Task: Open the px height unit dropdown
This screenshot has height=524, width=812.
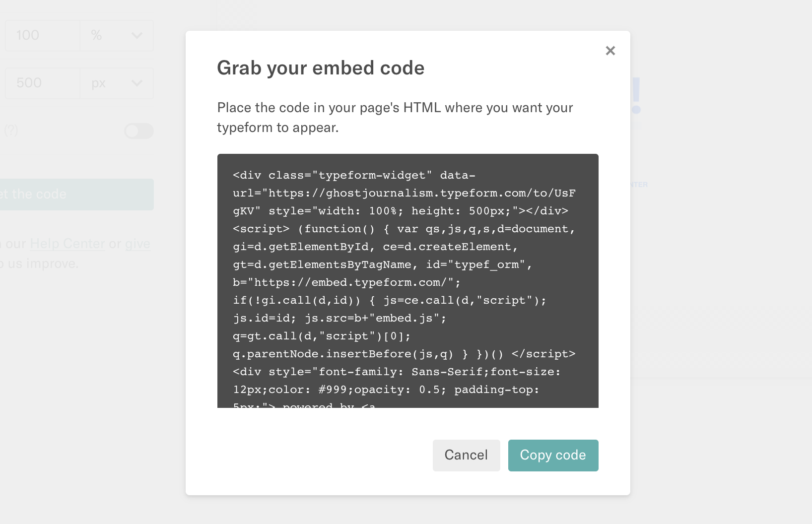Action: pyautogui.click(x=116, y=83)
